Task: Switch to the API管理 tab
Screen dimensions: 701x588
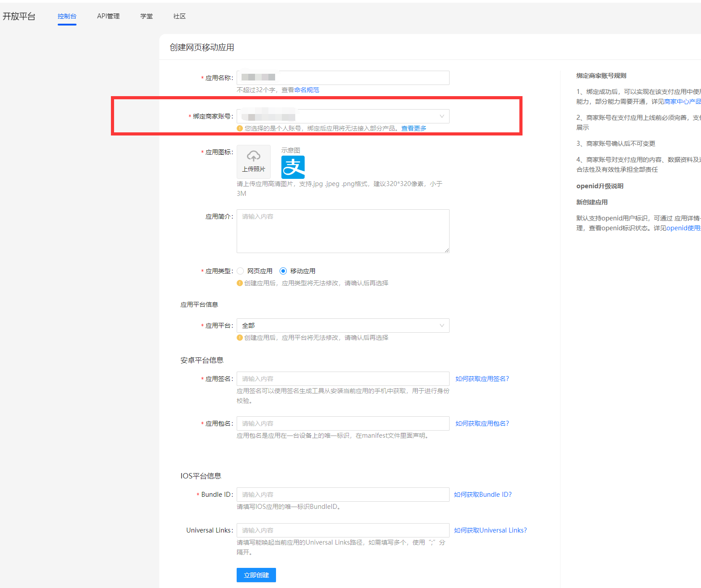Action: [x=108, y=16]
